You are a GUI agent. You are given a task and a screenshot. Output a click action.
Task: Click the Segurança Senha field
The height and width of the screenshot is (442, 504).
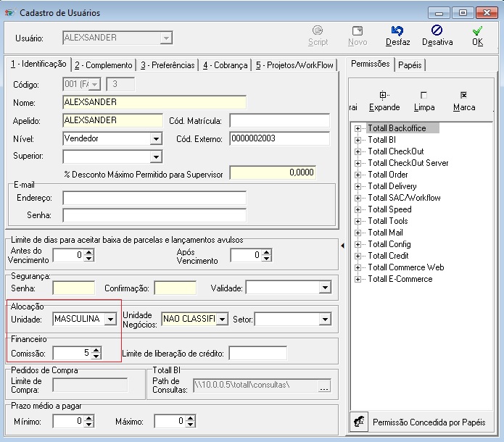tap(74, 288)
